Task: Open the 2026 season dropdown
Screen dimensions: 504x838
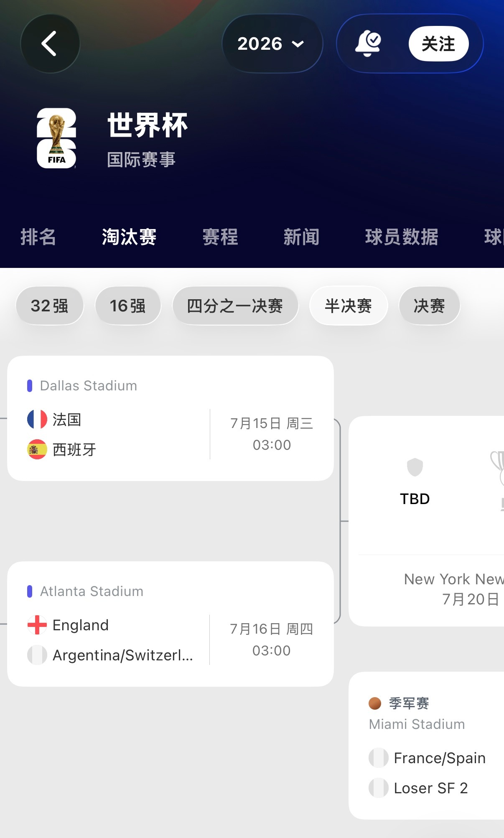Action: coord(272,43)
